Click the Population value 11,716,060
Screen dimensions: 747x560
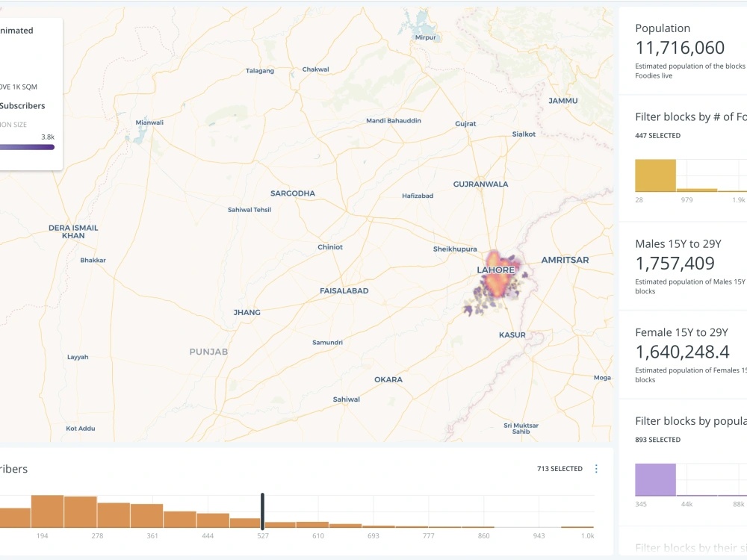click(680, 48)
